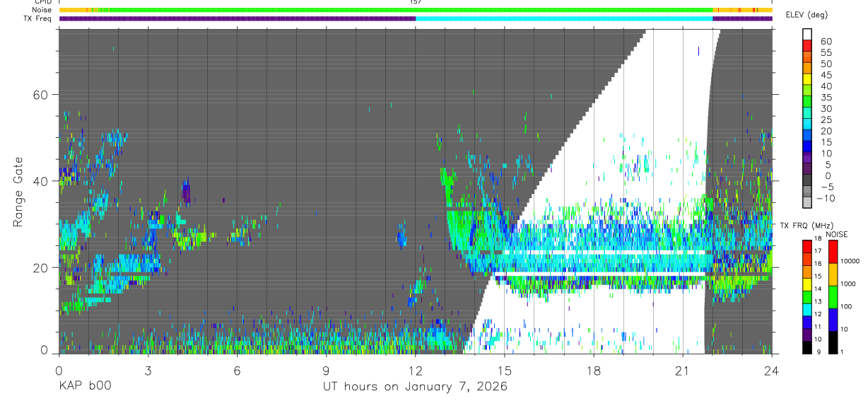The width and height of the screenshot is (868, 401).
Task: Select the light gray bottom elevation segment
Action: pyautogui.click(x=807, y=202)
